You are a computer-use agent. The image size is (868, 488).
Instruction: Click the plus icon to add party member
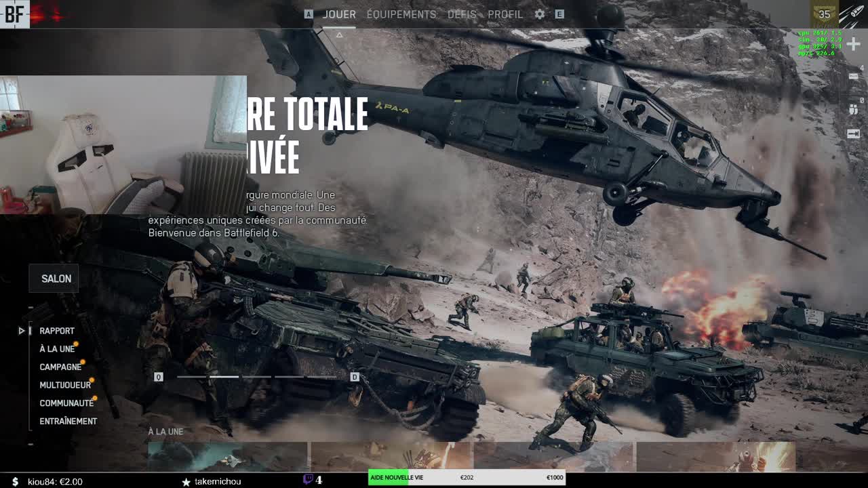coord(853,44)
